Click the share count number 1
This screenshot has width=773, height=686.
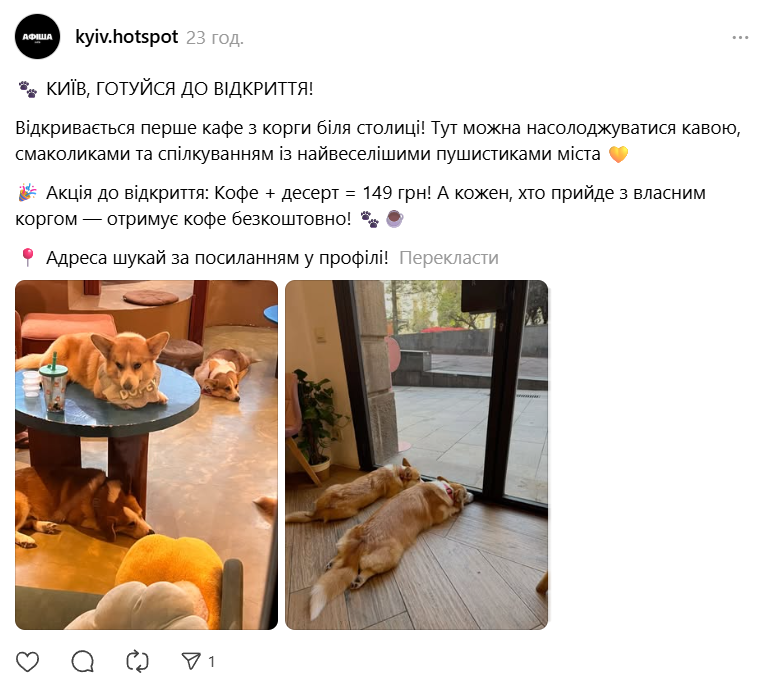pos(211,661)
